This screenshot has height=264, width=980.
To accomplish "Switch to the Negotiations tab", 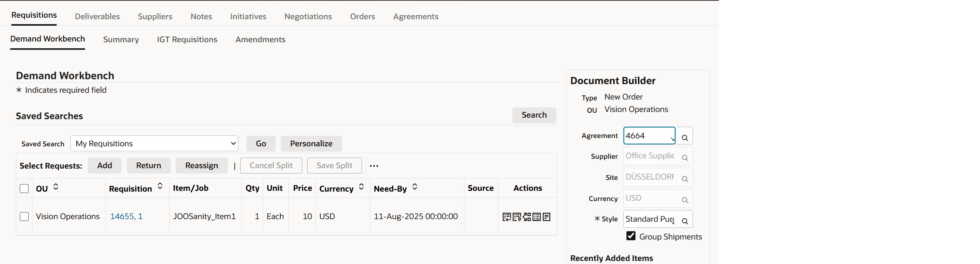I will [308, 16].
